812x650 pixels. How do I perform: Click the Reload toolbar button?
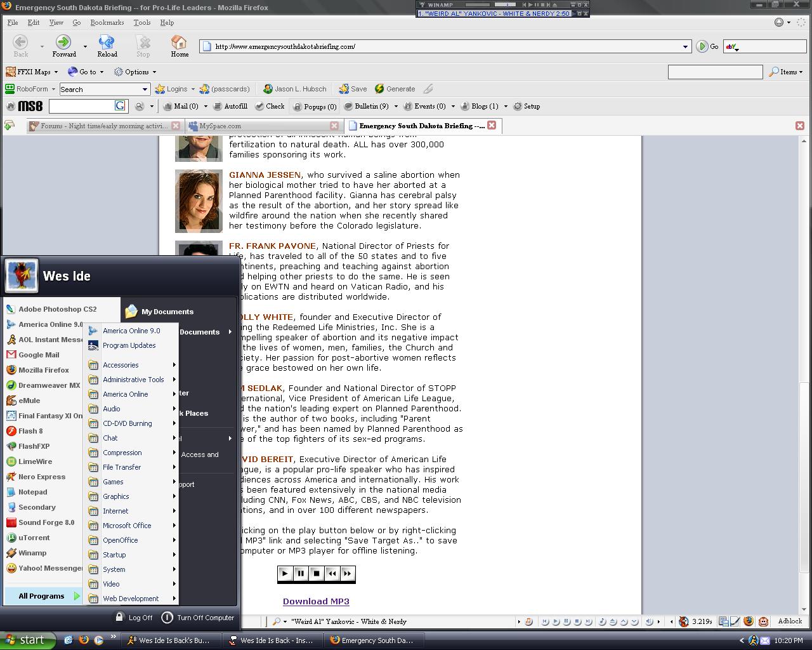(107, 46)
